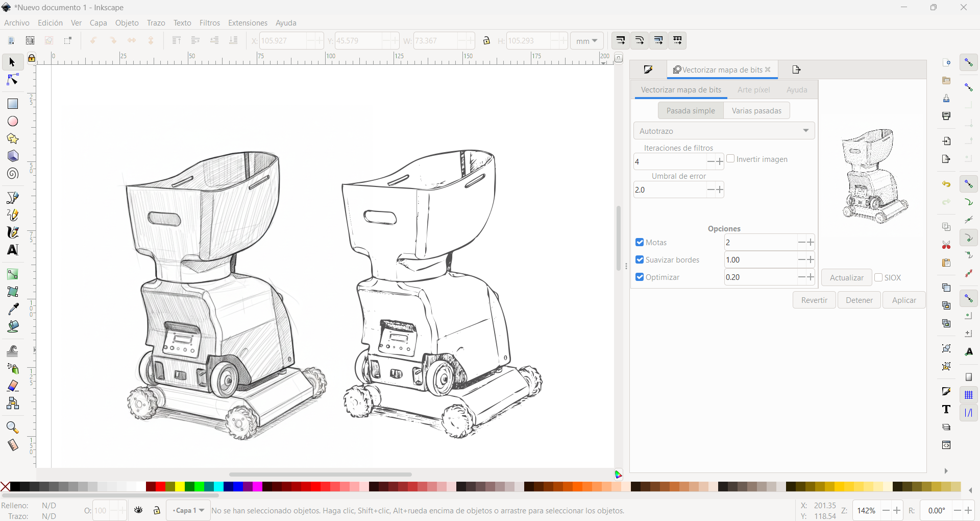Click Actualizar to refresh the preview
Screen dimensions: 980x521
pos(846,277)
